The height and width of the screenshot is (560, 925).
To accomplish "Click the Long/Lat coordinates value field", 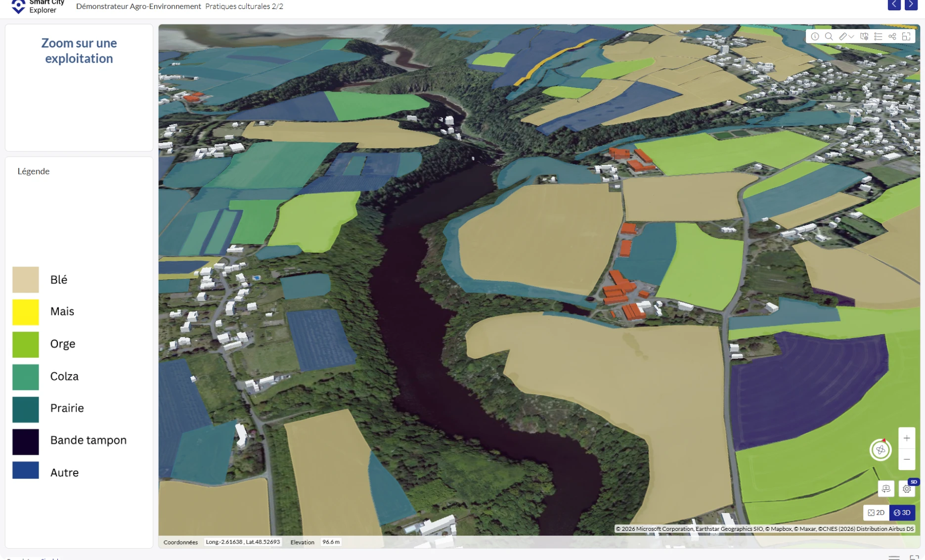I will 243,542.
